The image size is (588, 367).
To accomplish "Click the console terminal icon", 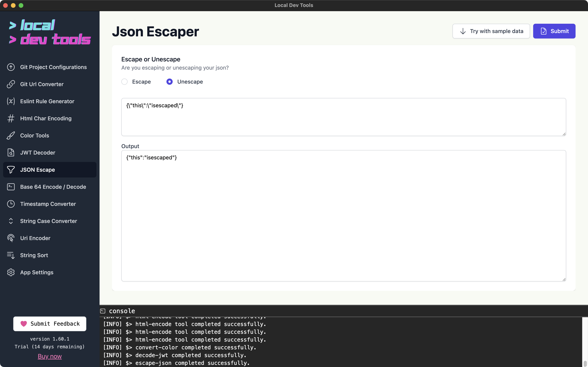I will [x=103, y=311].
